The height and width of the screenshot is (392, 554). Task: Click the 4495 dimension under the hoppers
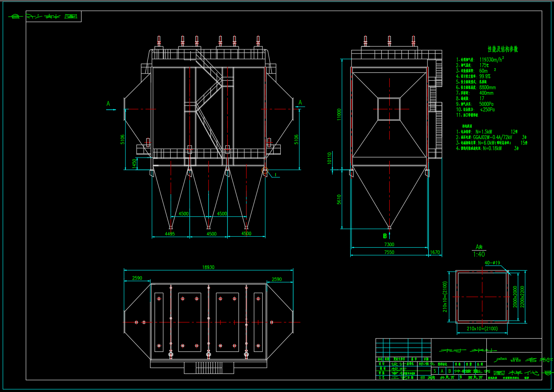[170, 234]
